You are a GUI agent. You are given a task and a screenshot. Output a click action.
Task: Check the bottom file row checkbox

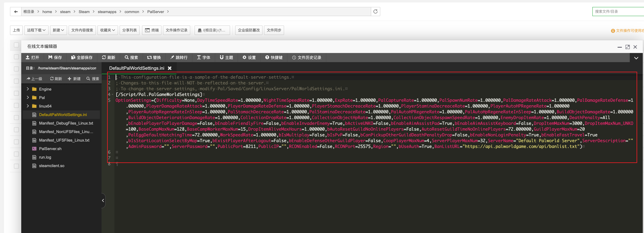[17, 166]
